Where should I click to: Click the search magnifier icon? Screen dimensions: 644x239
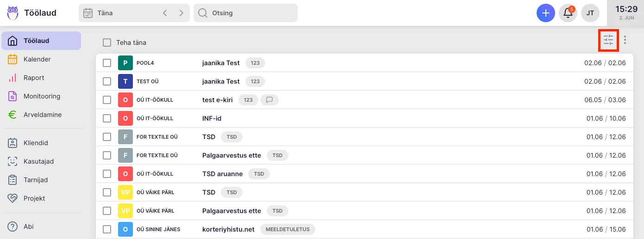[203, 13]
